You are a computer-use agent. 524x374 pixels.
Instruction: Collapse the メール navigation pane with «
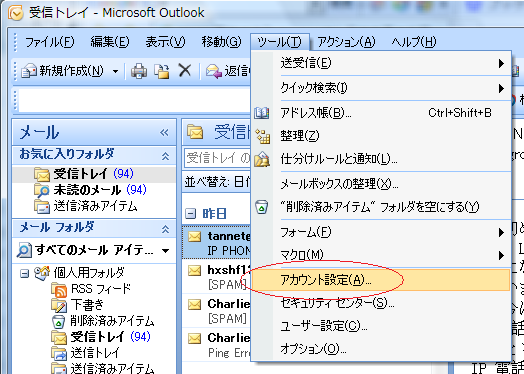pyautogui.click(x=164, y=133)
